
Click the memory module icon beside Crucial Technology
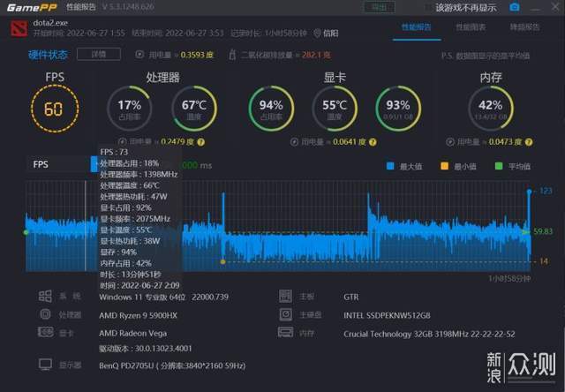tap(286, 332)
